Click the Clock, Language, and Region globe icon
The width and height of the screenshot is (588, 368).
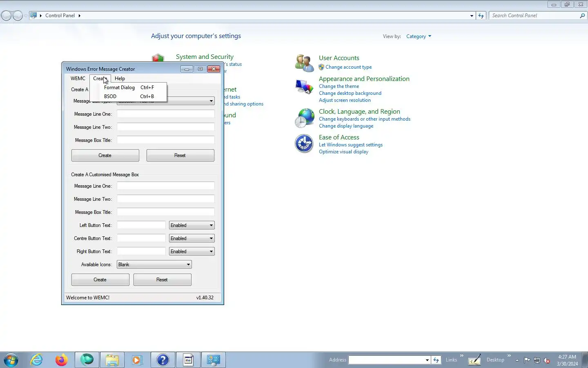(x=304, y=118)
